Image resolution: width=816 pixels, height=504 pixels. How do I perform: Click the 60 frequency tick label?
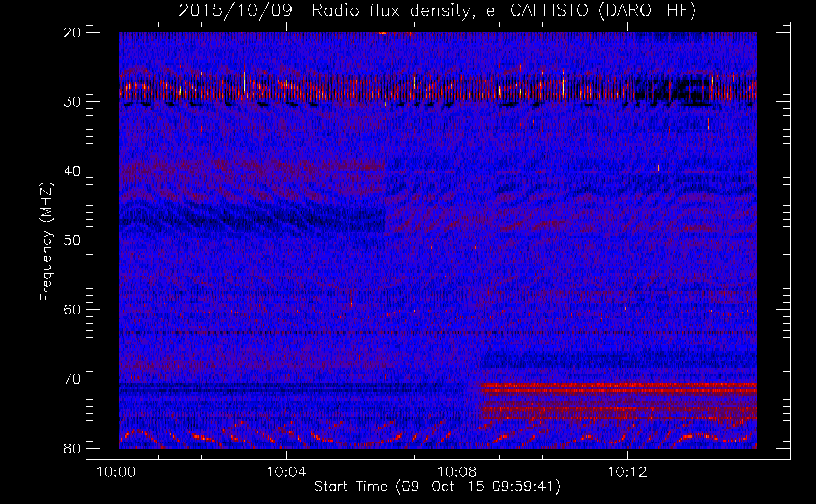tap(73, 309)
